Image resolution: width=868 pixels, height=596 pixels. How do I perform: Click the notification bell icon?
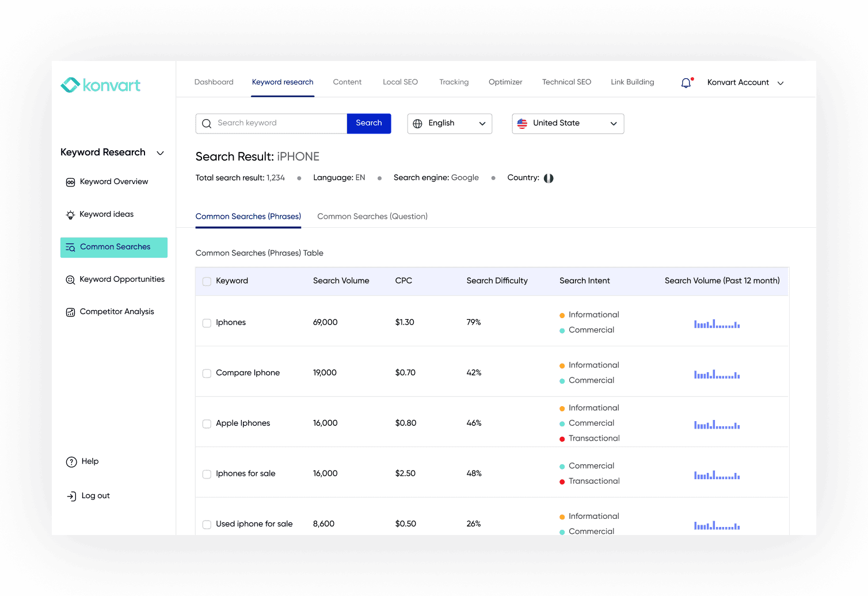tap(686, 83)
